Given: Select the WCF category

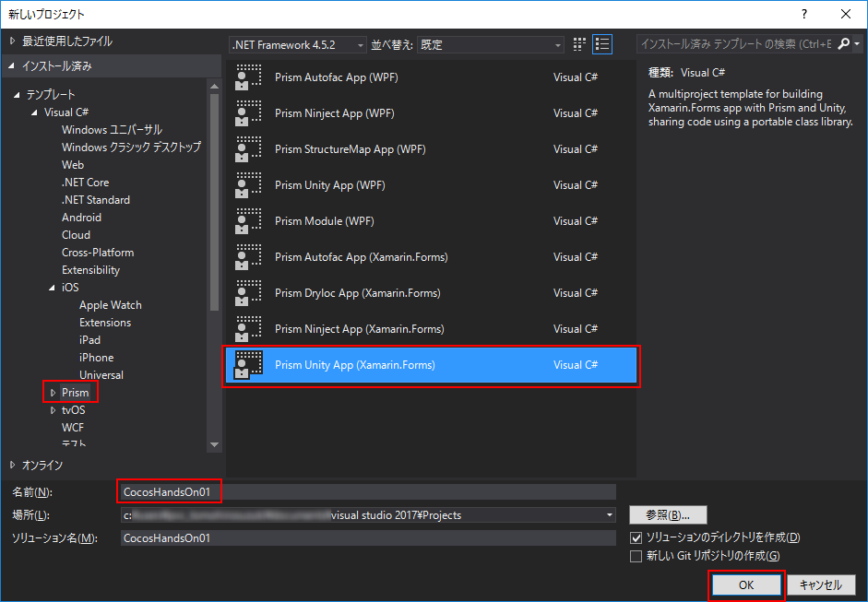Looking at the screenshot, I should [x=73, y=428].
